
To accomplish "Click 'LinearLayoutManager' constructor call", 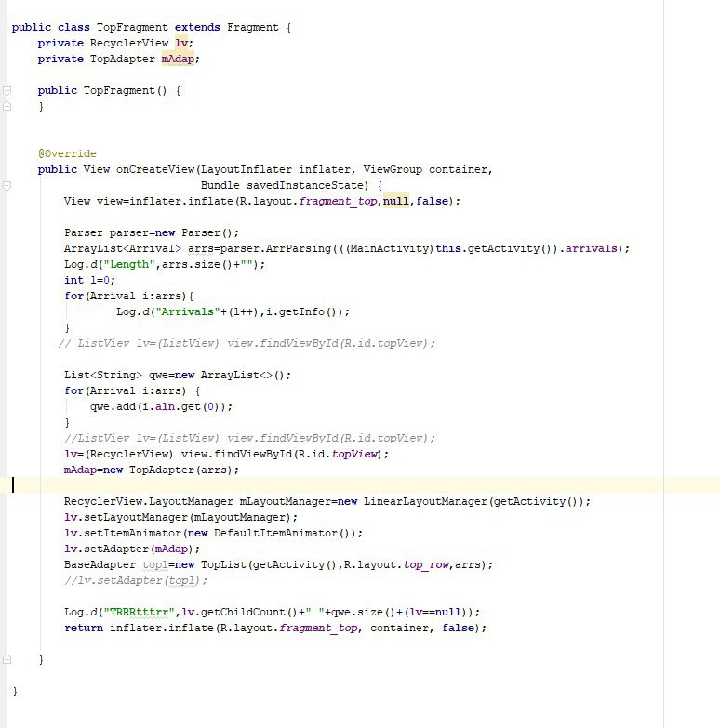I will 425,501.
